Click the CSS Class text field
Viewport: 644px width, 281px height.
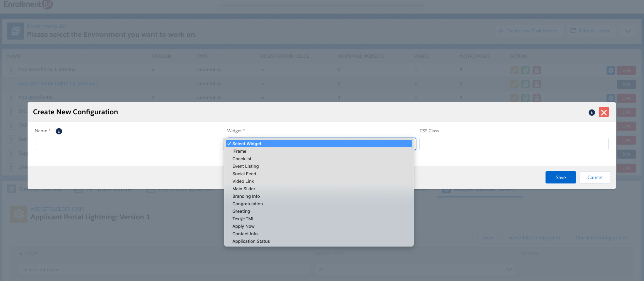(x=513, y=144)
